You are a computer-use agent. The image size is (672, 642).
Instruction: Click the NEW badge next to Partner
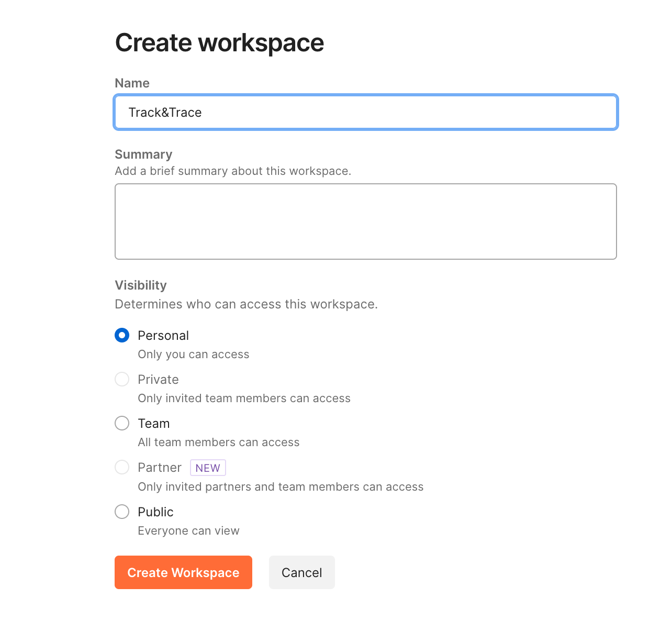click(208, 468)
